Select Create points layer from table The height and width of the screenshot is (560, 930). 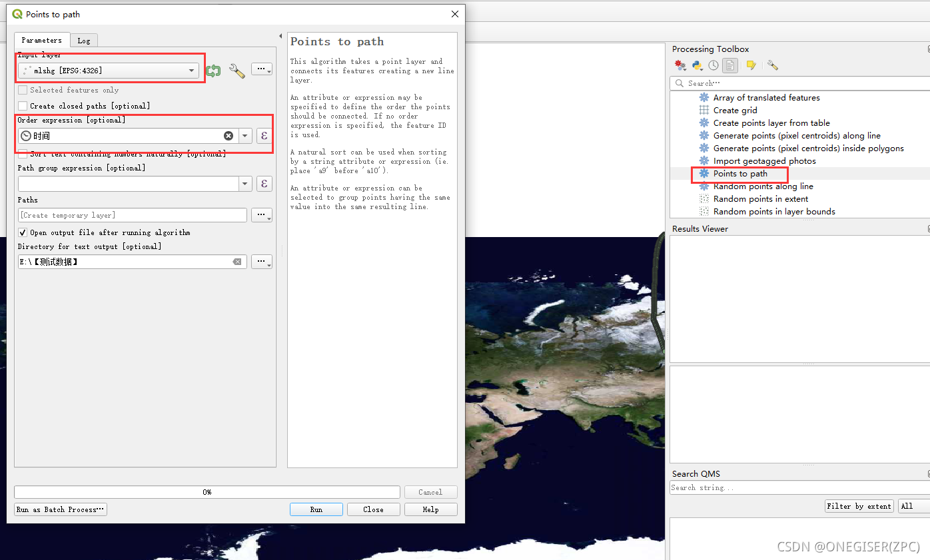click(x=771, y=123)
